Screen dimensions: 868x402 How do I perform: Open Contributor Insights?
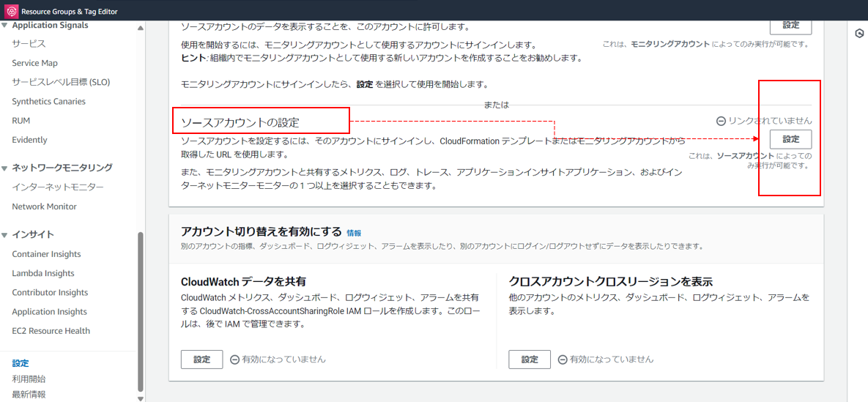50,292
